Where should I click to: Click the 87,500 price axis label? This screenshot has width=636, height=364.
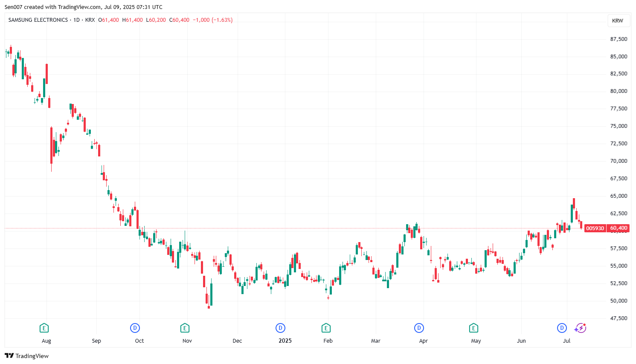click(x=619, y=39)
